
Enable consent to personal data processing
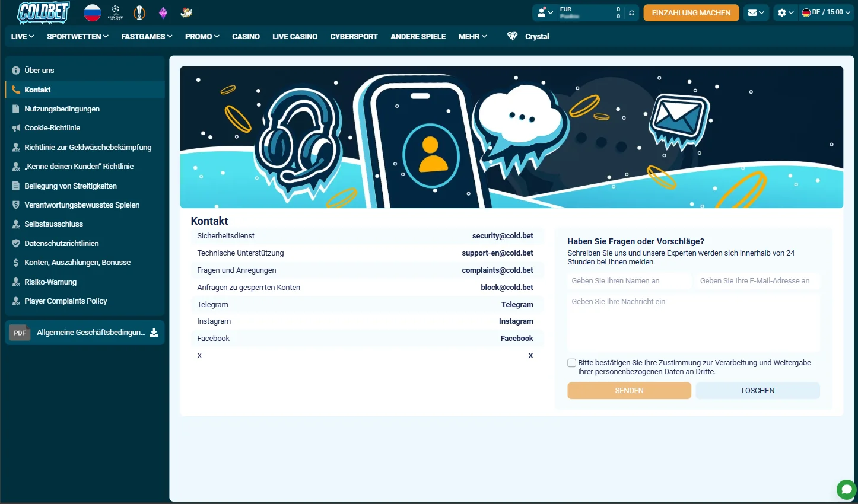pyautogui.click(x=571, y=362)
